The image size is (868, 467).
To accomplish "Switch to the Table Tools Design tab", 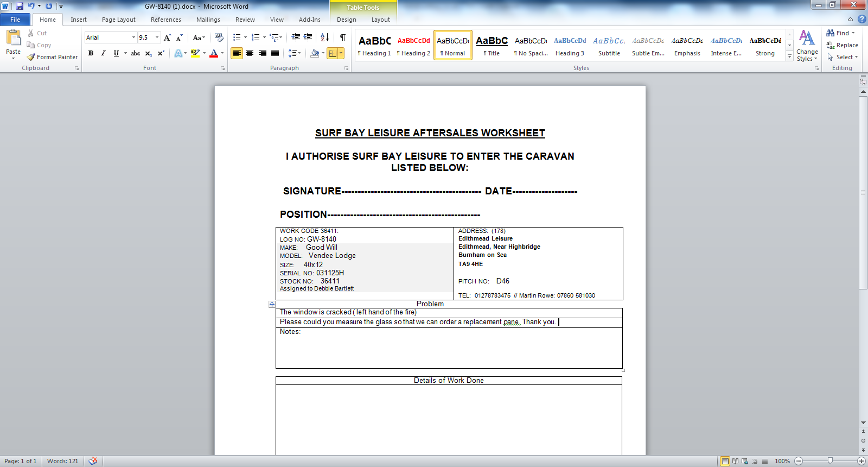I will 347,20.
